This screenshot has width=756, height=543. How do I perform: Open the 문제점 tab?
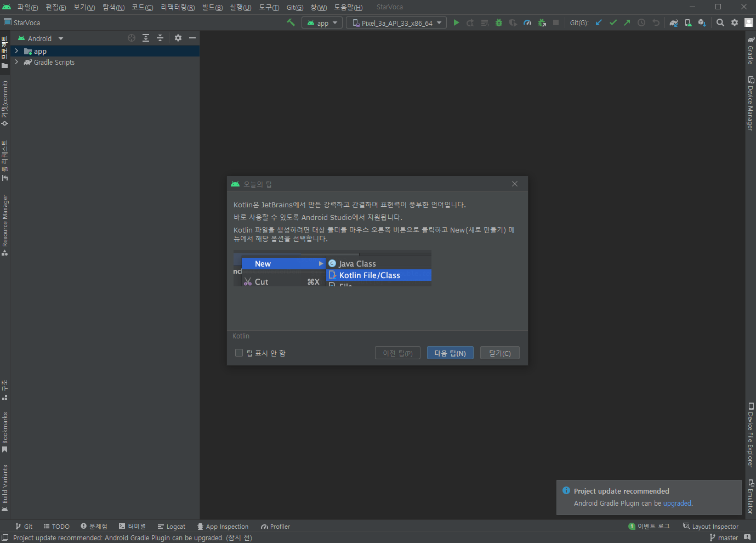point(94,527)
